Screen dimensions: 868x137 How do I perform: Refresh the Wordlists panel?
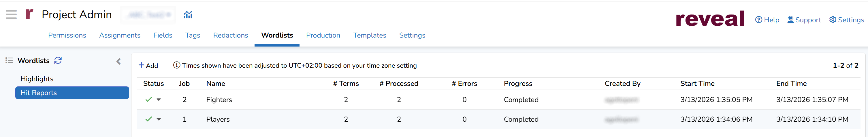(58, 60)
